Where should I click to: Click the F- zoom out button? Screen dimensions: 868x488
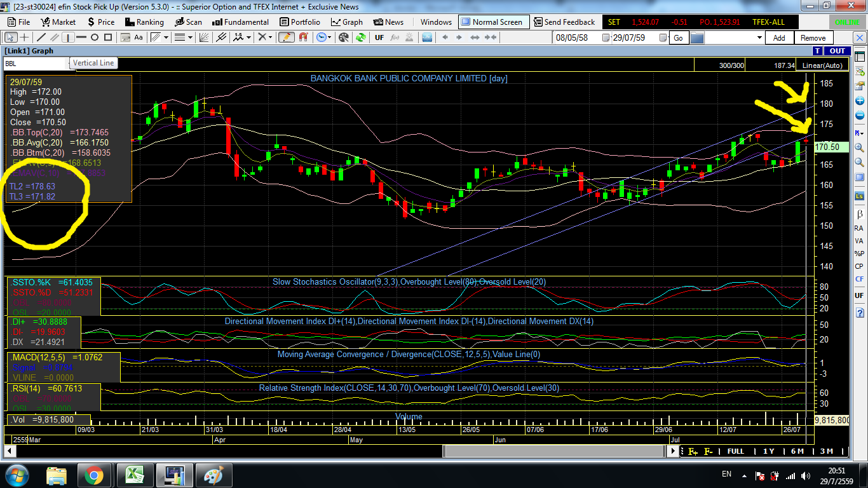tap(708, 451)
